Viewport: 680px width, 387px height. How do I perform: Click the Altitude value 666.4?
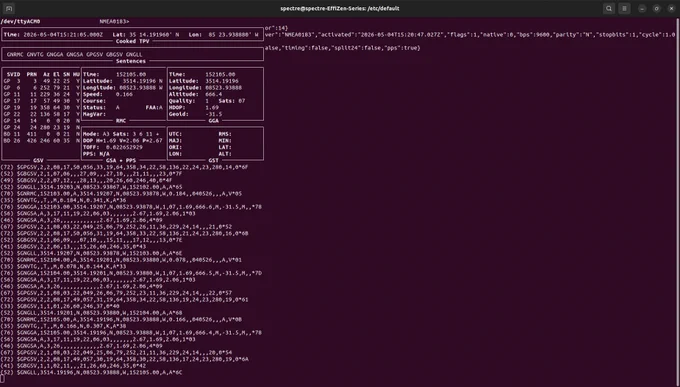[213, 94]
